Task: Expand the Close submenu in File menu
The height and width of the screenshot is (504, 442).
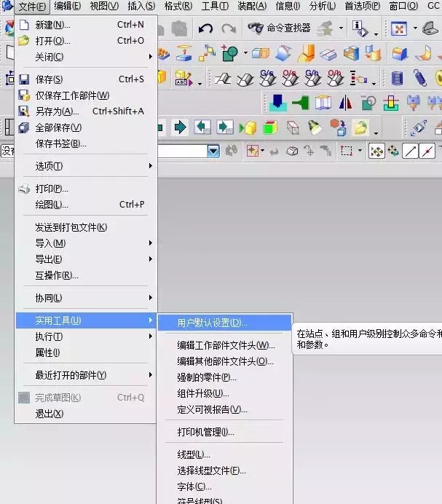Action: click(151, 57)
